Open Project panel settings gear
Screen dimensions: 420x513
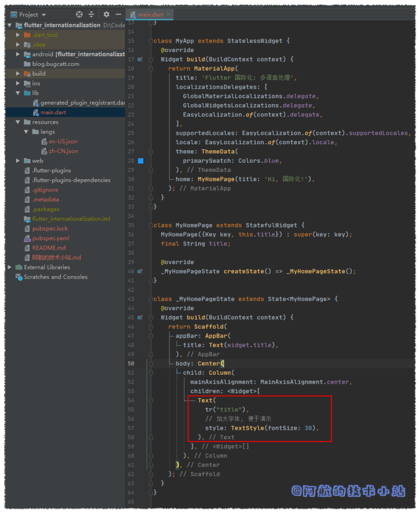pyautogui.click(x=106, y=15)
